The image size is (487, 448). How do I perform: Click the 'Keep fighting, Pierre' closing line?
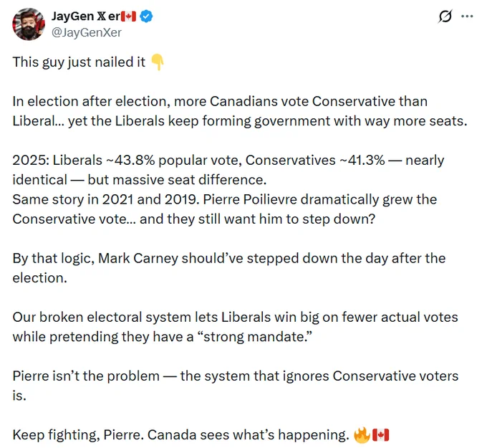coord(180,435)
